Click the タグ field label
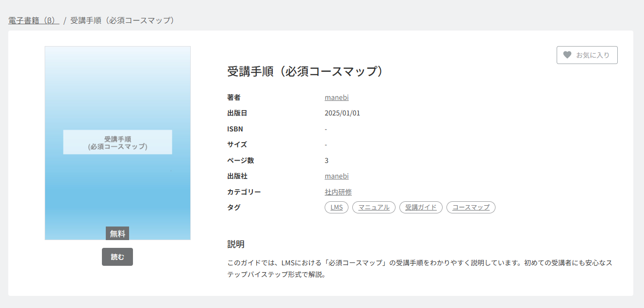Viewport: 644px width, 308px height. tap(234, 208)
